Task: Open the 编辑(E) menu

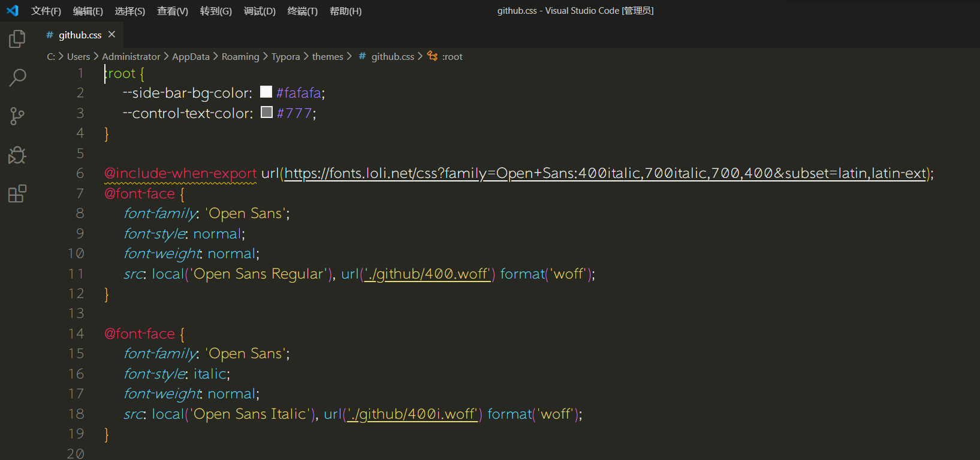Action: 88,11
